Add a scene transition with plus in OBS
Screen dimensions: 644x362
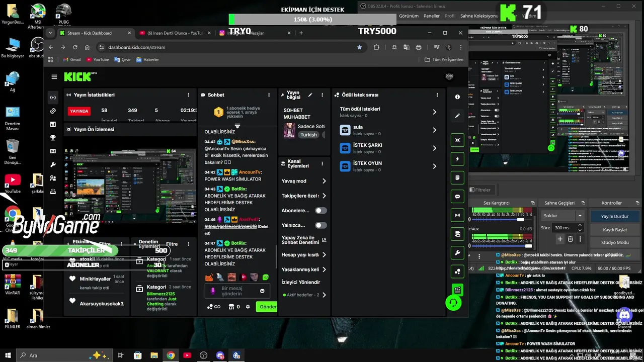[x=560, y=239]
